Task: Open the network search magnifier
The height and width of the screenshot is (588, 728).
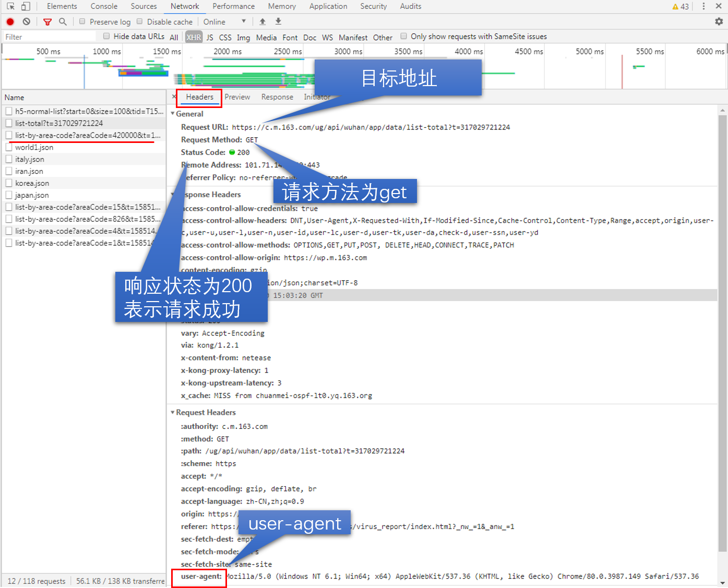Action: (63, 22)
